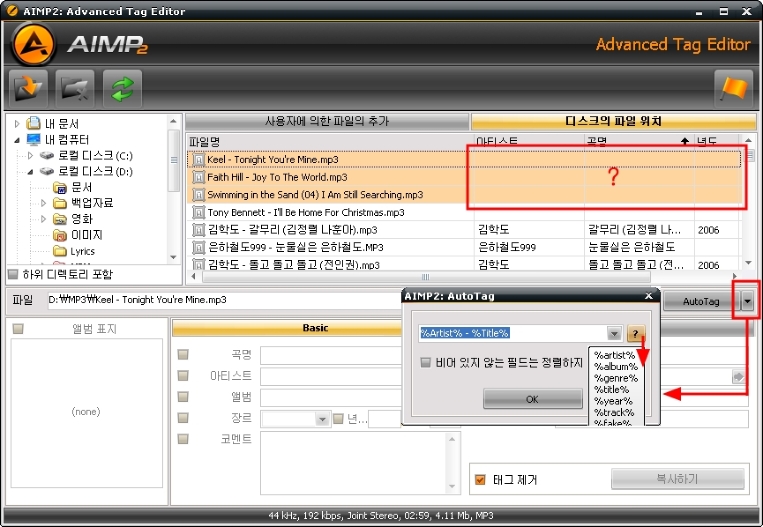Click the 파일 path input field
The height and width of the screenshot is (527, 763).
[224, 300]
